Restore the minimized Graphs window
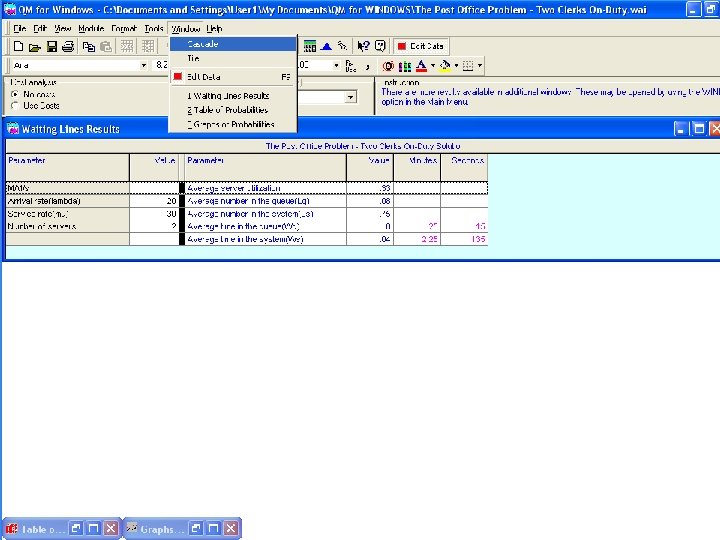This screenshot has width=720, height=540. click(x=196, y=529)
